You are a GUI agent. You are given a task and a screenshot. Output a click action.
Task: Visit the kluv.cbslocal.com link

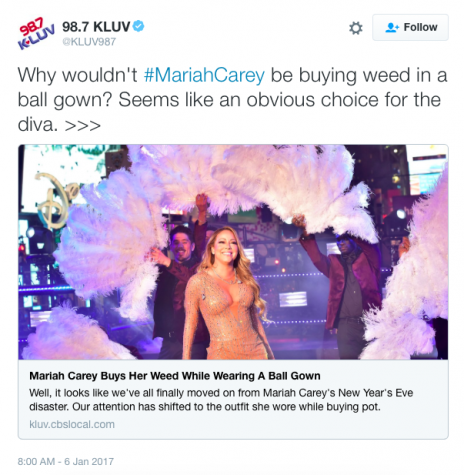coord(72,424)
